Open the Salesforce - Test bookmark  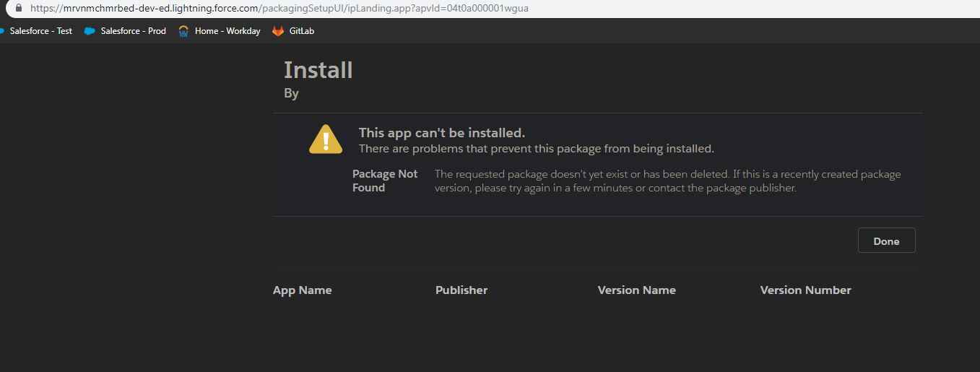coord(36,31)
